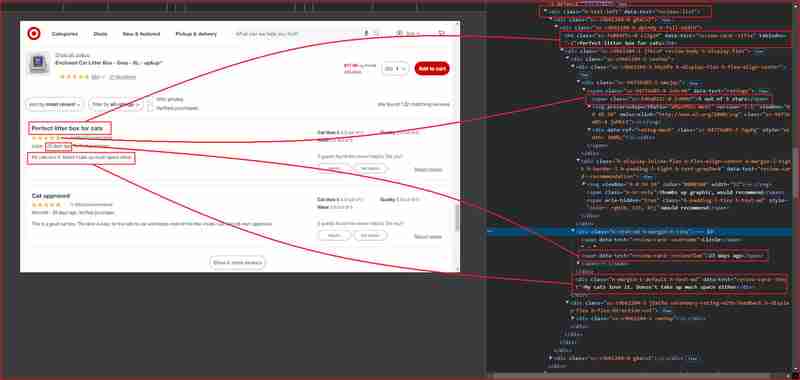Viewport: 800px width, 380px height.
Task: Click the microphone voice search icon
Action: (366, 34)
